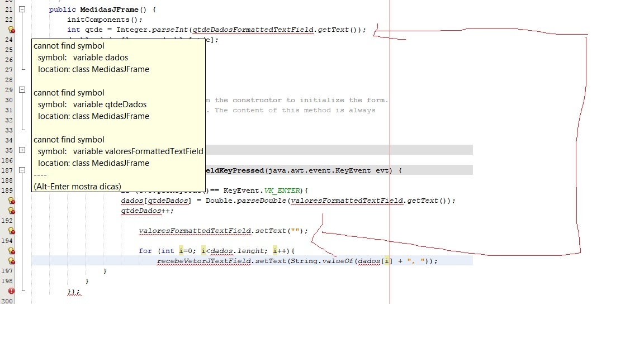Image resolution: width=644 pixels, height=362 pixels.
Task: Collapse the KeyPressed method fold at line 187
Action: (22, 170)
